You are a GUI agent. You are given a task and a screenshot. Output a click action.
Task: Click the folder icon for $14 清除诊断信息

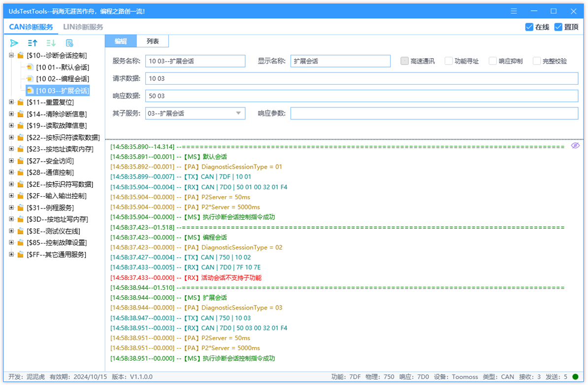21,114
